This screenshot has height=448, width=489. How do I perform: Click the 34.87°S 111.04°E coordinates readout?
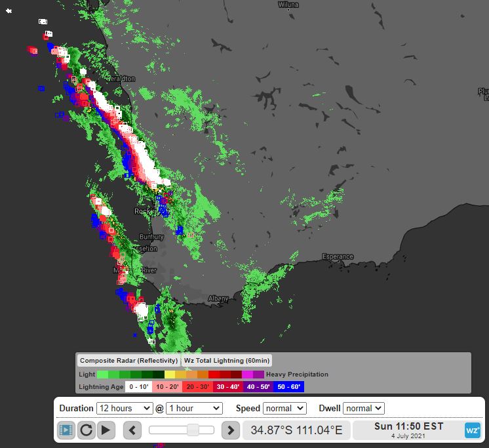tap(297, 430)
